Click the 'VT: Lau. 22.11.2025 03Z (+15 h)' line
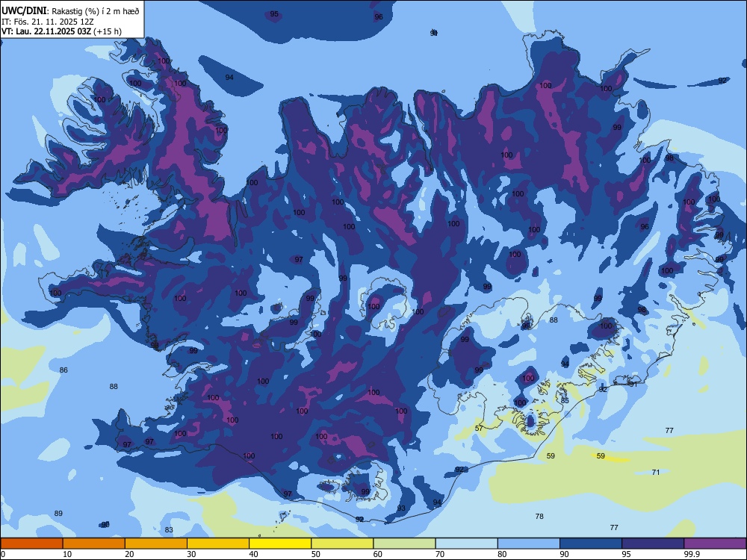The width and height of the screenshot is (747, 560). (x=61, y=31)
